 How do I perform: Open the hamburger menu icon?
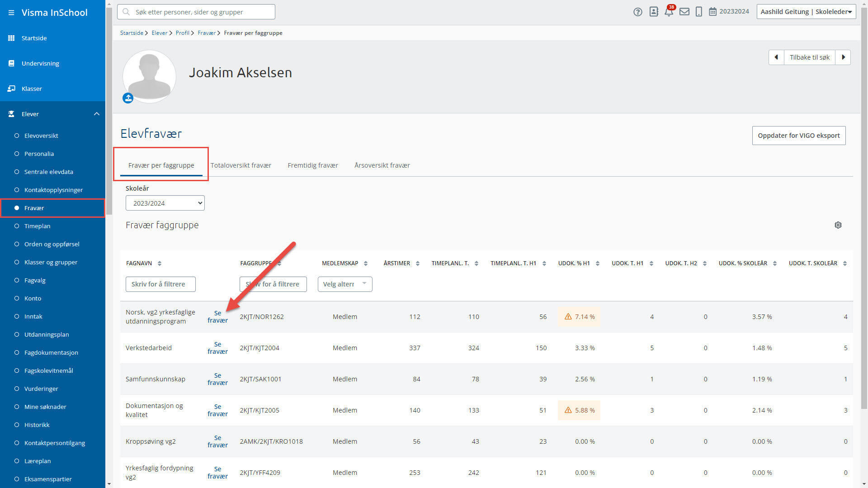pos(11,13)
